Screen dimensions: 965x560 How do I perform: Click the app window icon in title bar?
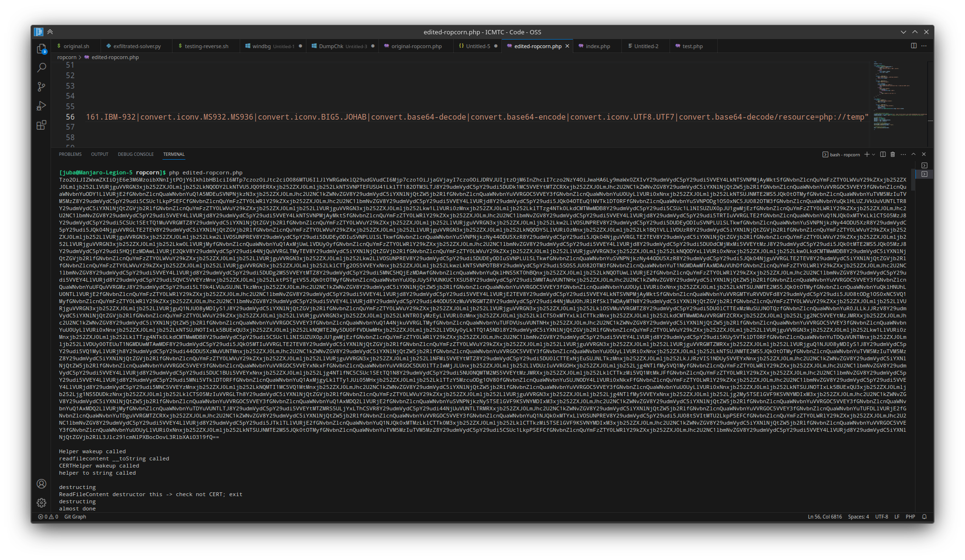tap(39, 32)
